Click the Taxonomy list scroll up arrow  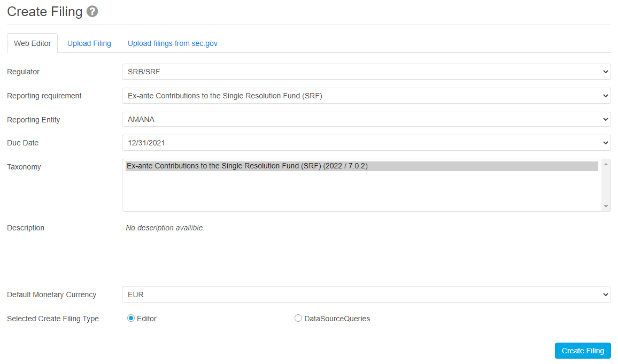(x=606, y=164)
